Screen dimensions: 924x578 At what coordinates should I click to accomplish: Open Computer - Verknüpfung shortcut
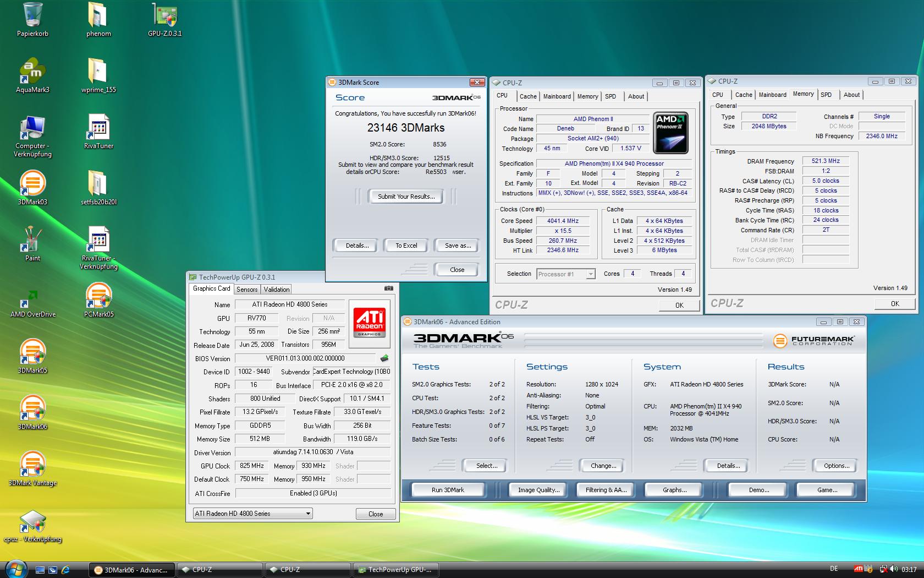tap(32, 137)
